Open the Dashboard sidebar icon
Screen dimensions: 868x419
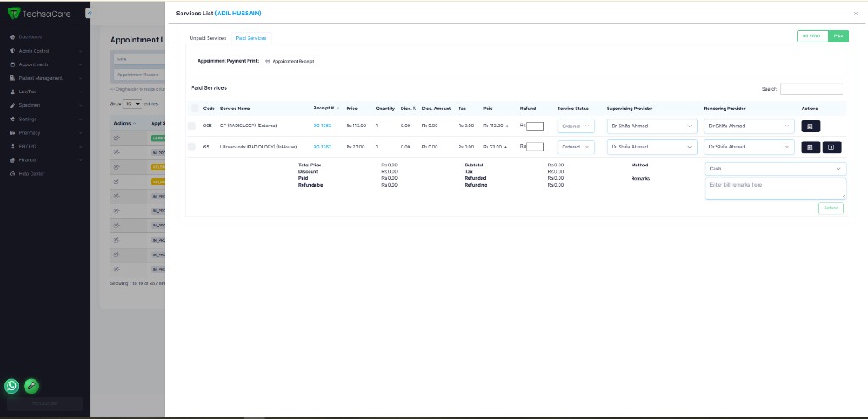coord(13,37)
